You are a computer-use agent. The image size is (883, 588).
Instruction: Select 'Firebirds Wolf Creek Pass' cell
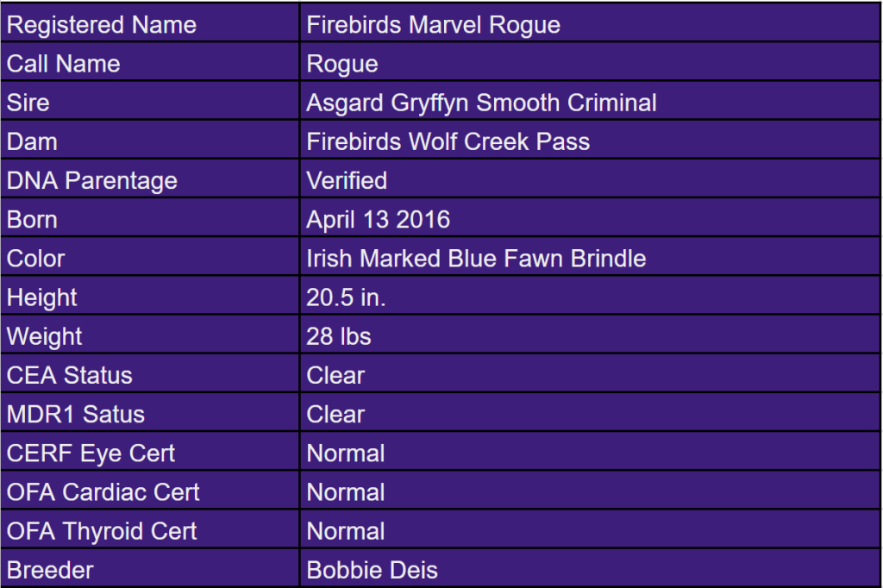(x=448, y=141)
